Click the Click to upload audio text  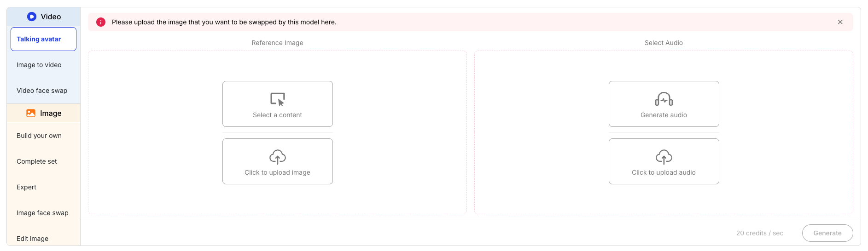point(664,172)
